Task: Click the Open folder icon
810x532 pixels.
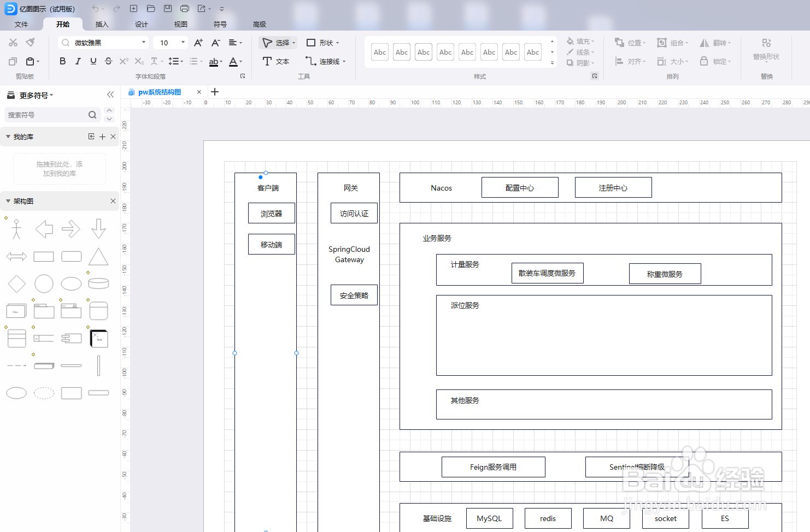Action: tap(151, 9)
